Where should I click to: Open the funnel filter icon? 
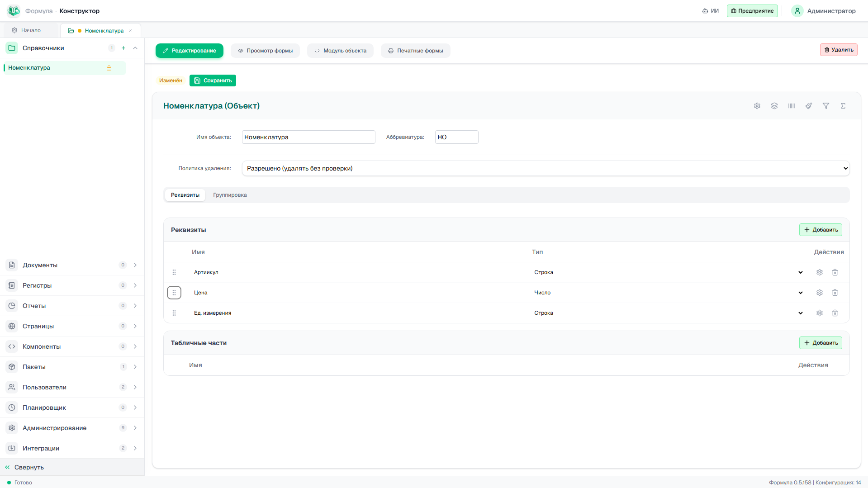point(826,106)
